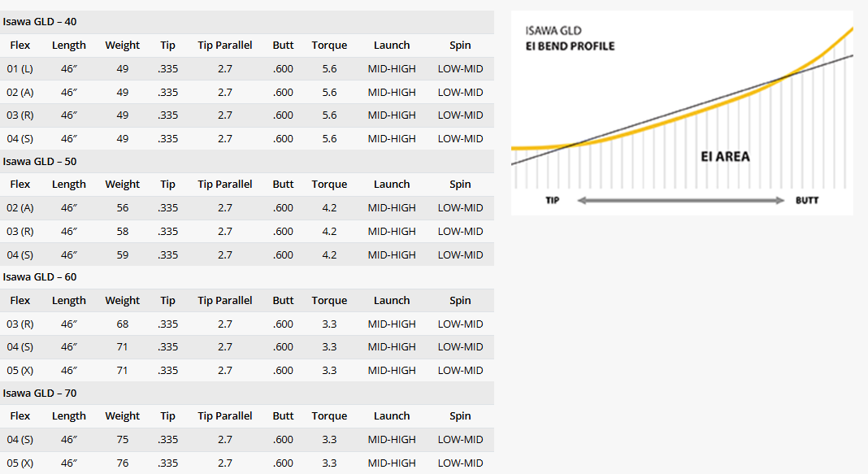This screenshot has width=868, height=474.
Task: Click torque 5.6 in GLD – 40 04 (S) row
Action: tap(329, 138)
